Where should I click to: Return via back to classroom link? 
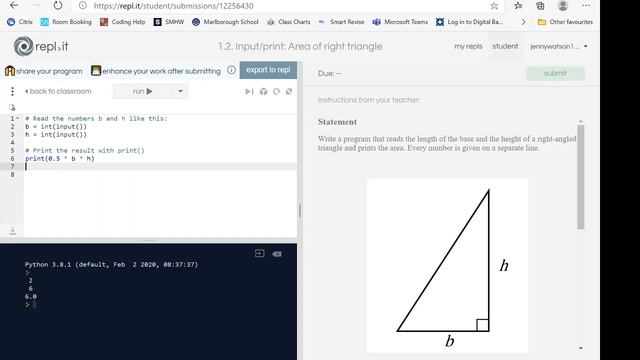point(58,91)
